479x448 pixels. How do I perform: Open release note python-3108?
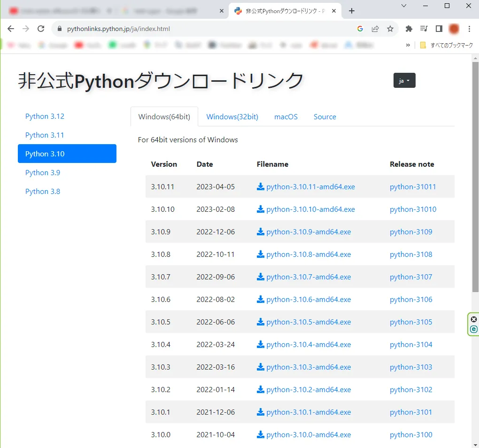[x=411, y=255]
